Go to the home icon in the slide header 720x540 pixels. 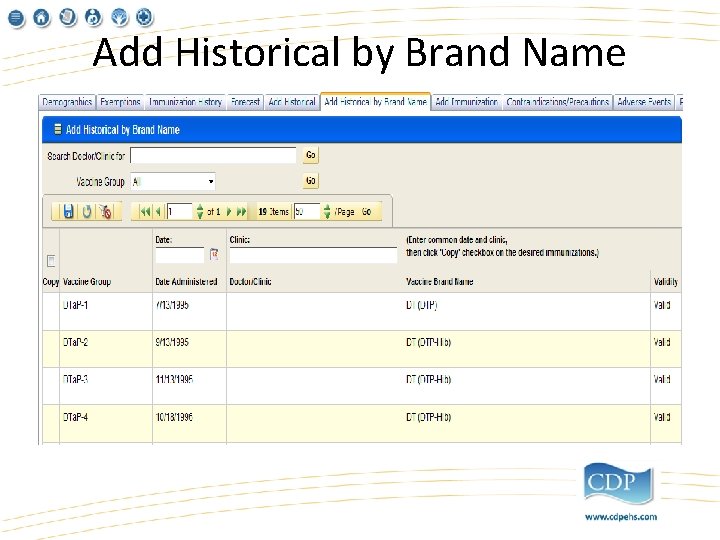41,18
